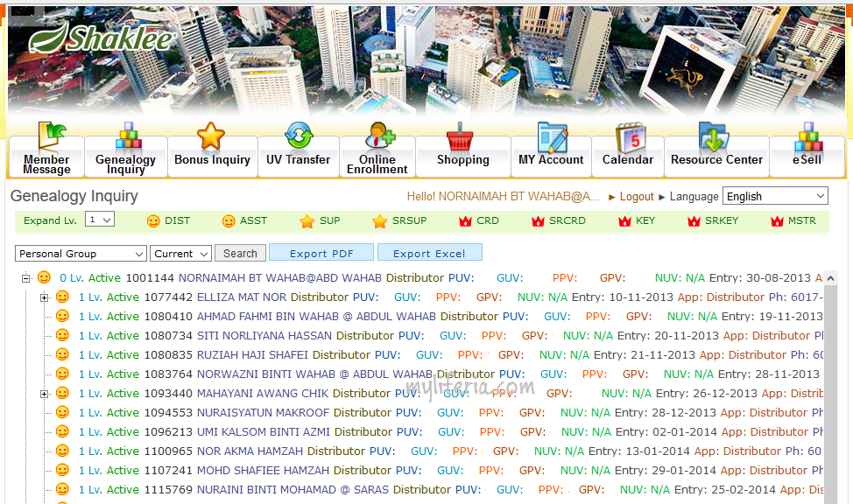Select the Resource Center menu label
This screenshot has width=853, height=504.
(716, 160)
